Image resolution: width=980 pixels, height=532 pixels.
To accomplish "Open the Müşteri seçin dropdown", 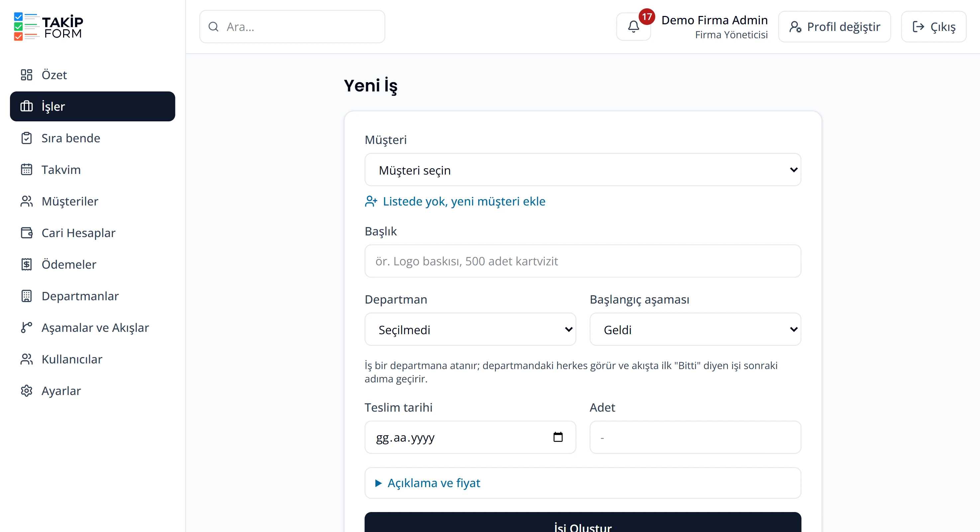I will [x=582, y=170].
